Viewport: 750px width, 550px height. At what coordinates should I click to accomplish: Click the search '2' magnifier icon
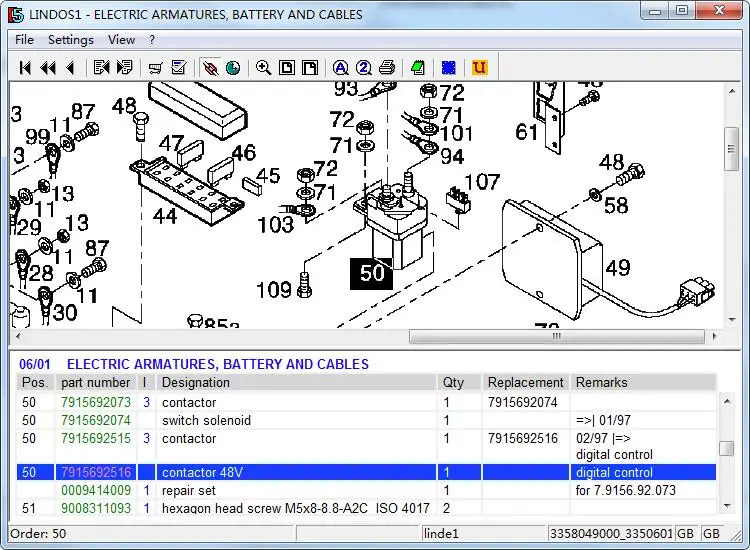coord(364,68)
